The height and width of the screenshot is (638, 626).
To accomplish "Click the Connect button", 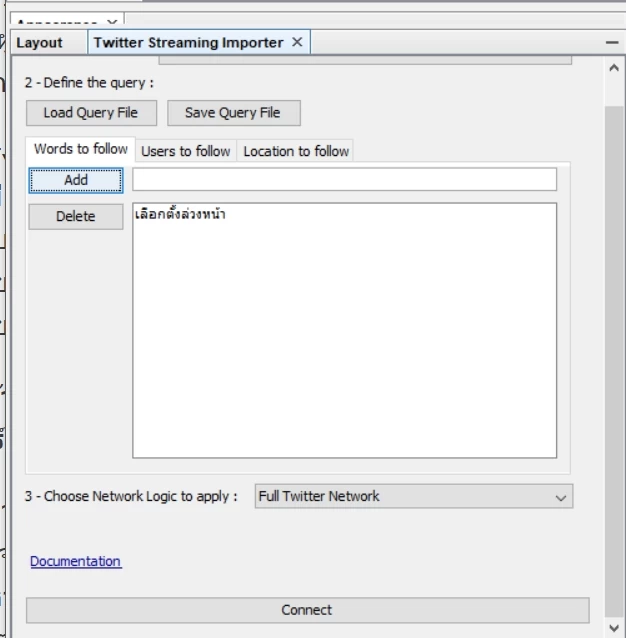I will click(308, 610).
